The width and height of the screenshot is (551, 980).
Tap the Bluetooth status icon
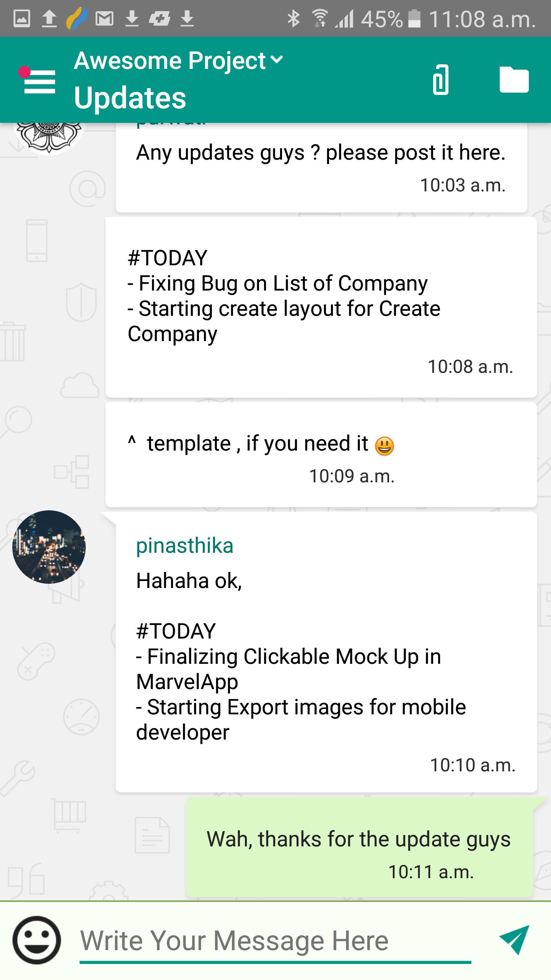(293, 18)
